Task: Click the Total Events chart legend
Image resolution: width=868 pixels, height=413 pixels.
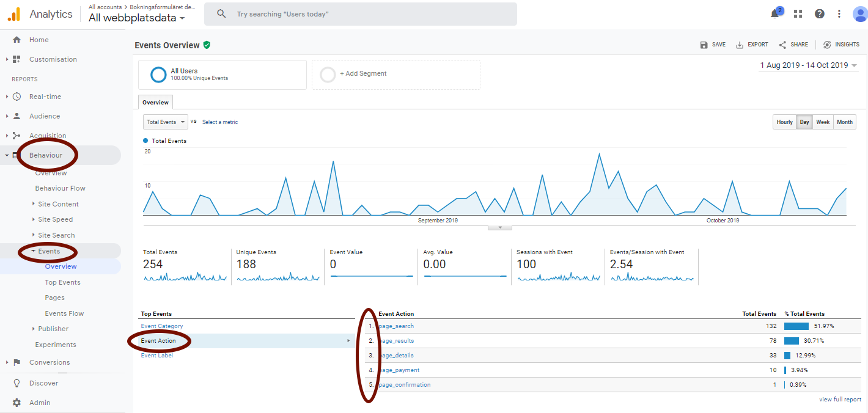Action: (x=165, y=141)
